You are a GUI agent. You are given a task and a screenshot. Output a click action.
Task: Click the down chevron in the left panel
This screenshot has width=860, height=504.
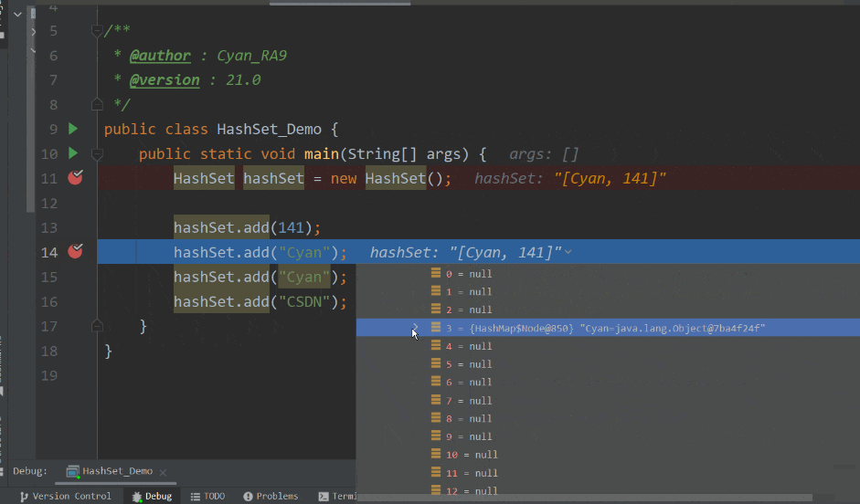click(17, 15)
